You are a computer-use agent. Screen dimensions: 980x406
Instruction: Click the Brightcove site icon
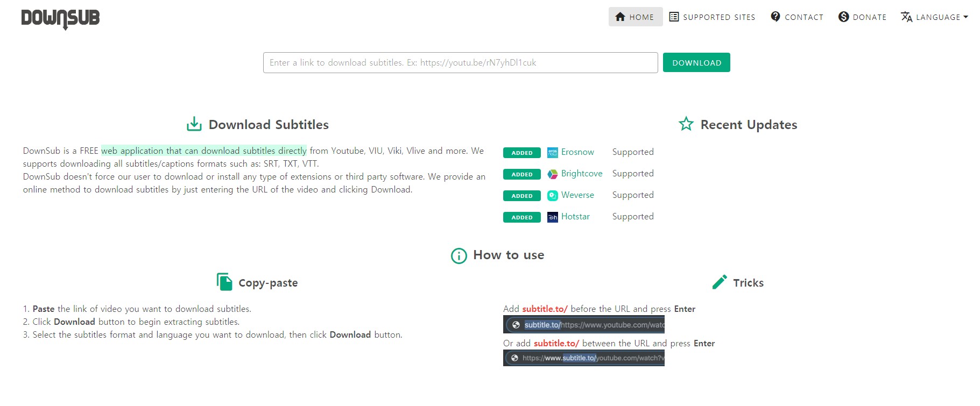click(x=553, y=174)
